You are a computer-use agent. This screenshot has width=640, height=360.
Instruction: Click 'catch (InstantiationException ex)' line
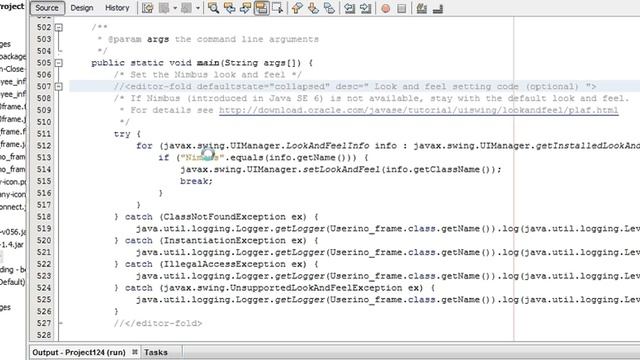click(216, 240)
